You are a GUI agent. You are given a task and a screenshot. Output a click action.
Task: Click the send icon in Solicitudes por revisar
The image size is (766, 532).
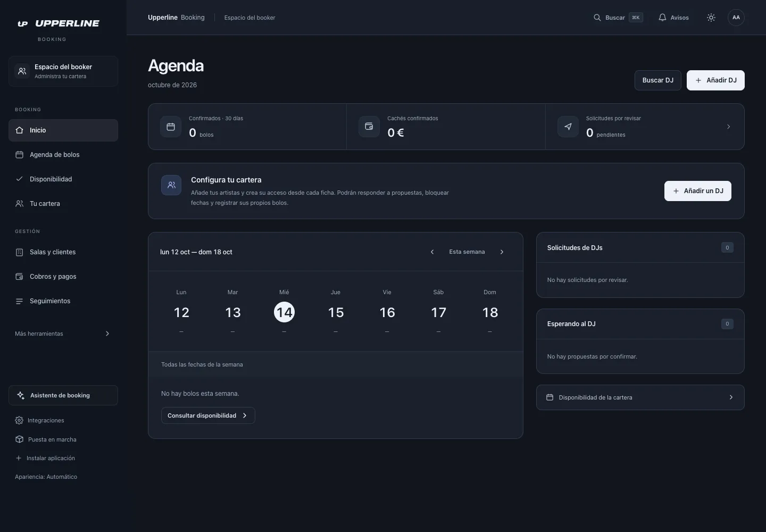pos(568,127)
